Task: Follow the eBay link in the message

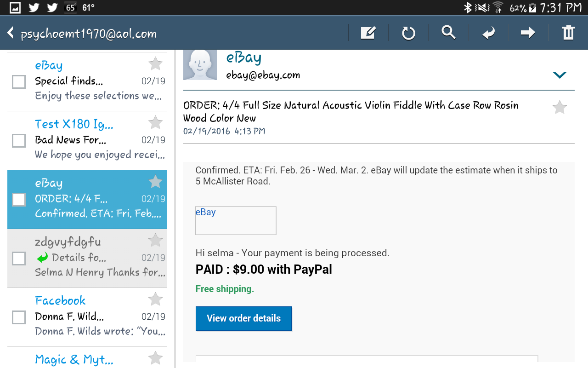Action: 205,212
